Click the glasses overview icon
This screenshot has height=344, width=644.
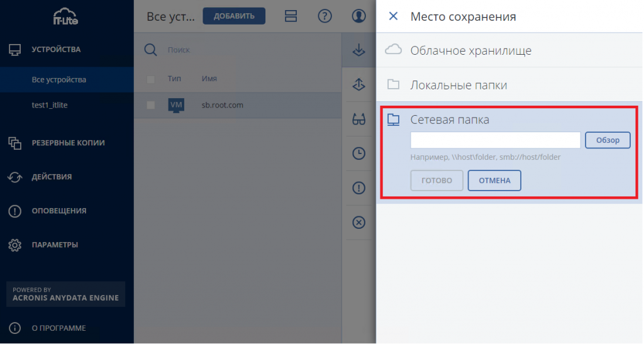pos(359,119)
